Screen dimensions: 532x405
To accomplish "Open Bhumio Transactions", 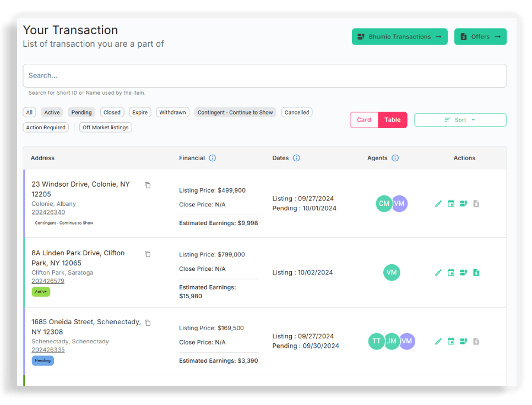I will (x=399, y=36).
